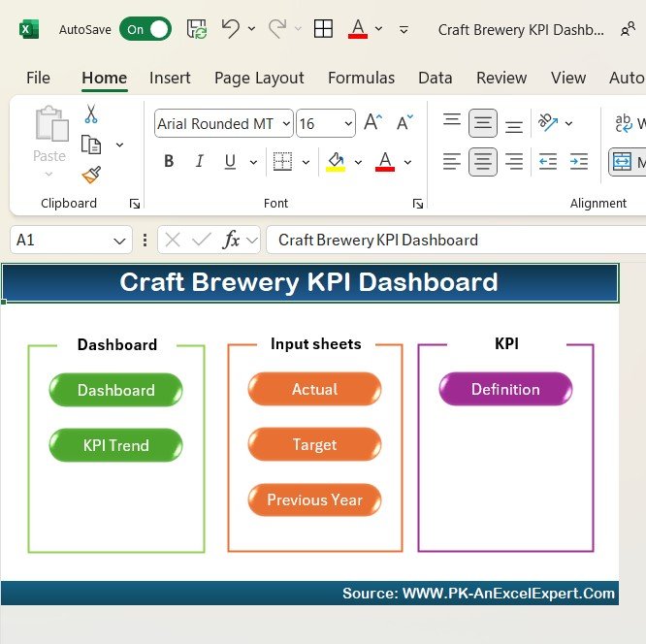Open Customize Quick Access Toolbar menu

pyautogui.click(x=404, y=30)
